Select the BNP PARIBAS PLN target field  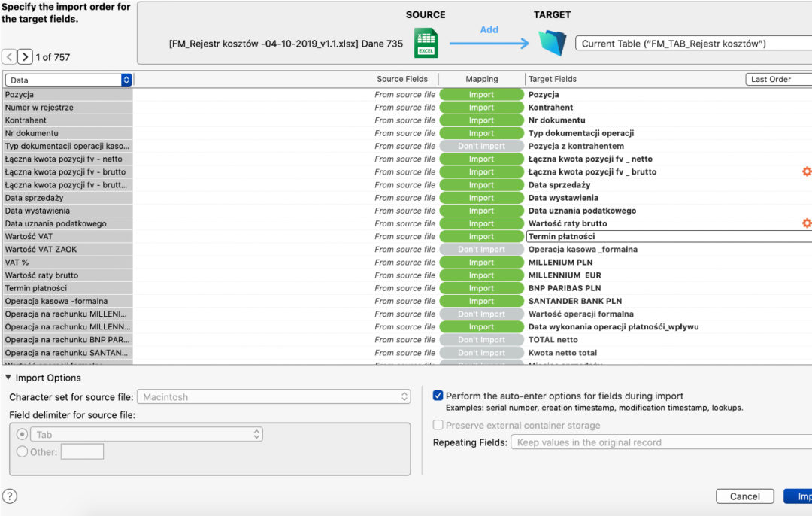(565, 288)
